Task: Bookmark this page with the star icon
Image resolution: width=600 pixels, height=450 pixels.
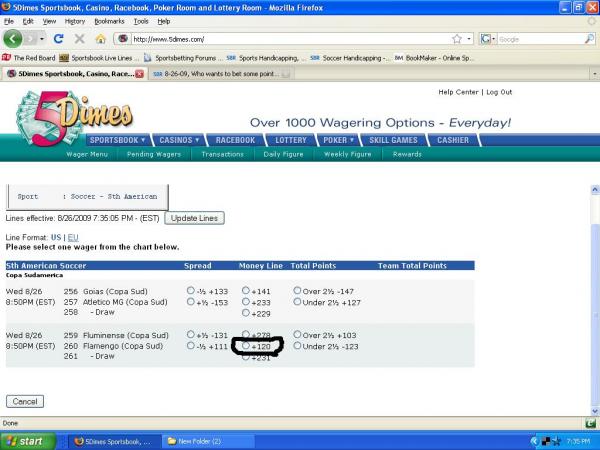Action: (457, 39)
